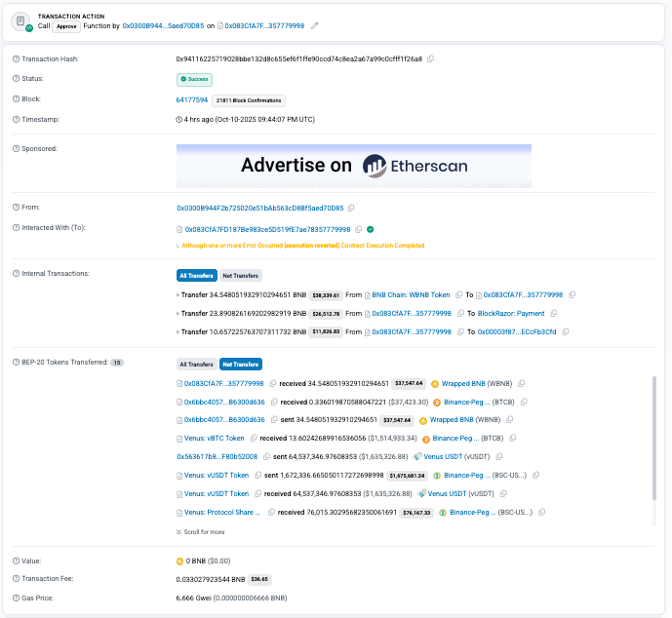Click Scroll for more under token transfers
672x618 pixels.
200,531
